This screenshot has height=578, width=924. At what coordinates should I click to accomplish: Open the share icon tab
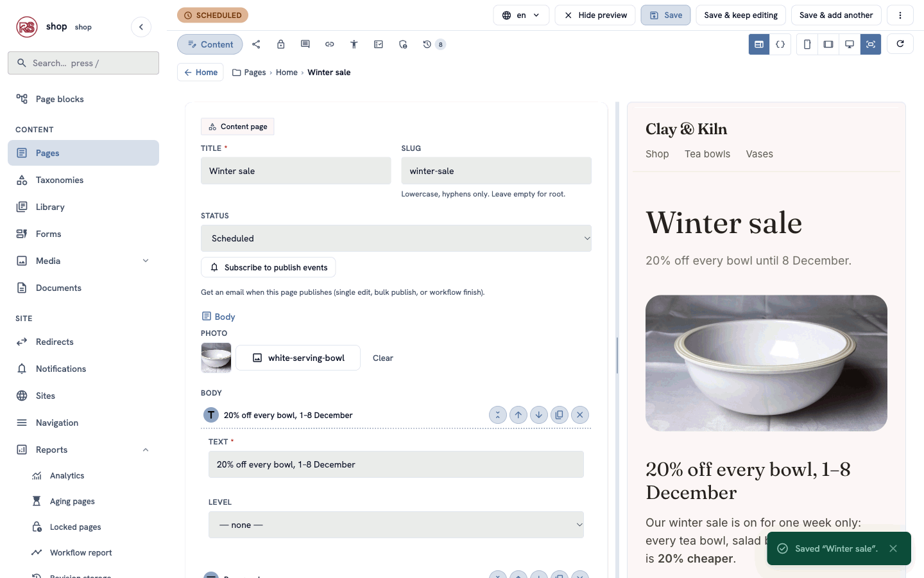256,44
